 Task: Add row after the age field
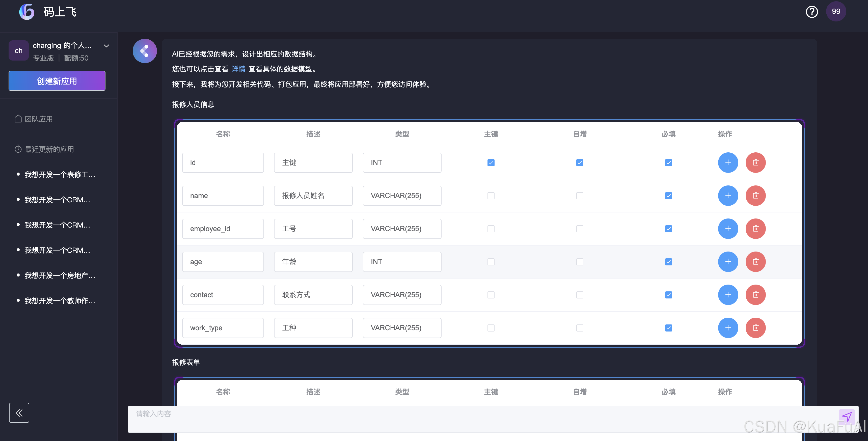728,262
